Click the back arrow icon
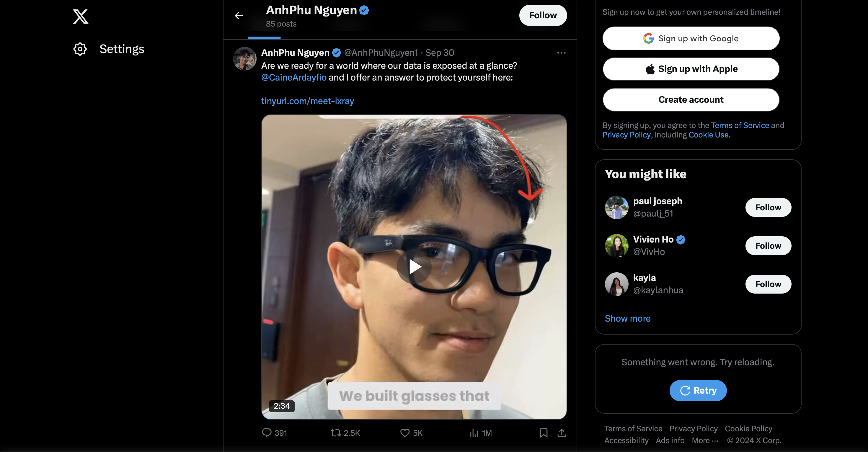The height and width of the screenshot is (452, 868). coord(239,16)
